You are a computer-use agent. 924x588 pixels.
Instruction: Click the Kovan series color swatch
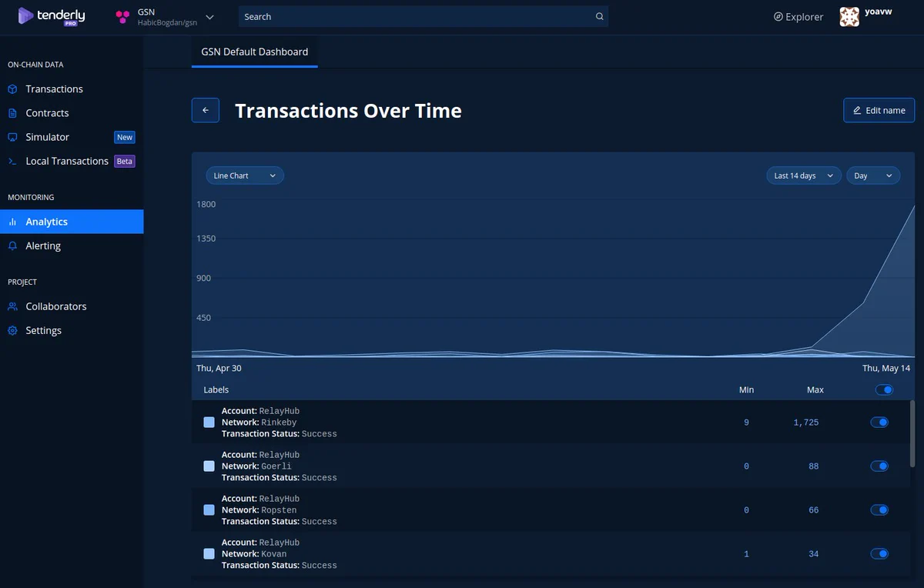tap(209, 554)
